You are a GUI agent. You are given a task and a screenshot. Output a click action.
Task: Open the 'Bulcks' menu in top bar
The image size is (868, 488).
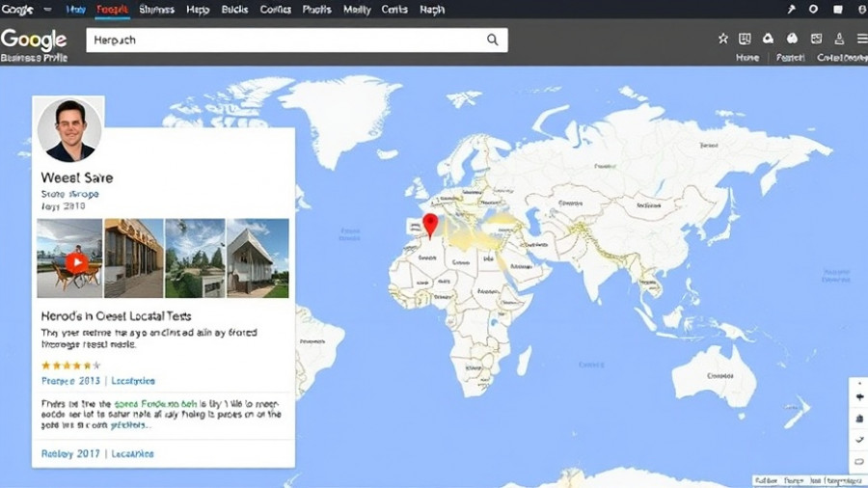click(x=234, y=9)
